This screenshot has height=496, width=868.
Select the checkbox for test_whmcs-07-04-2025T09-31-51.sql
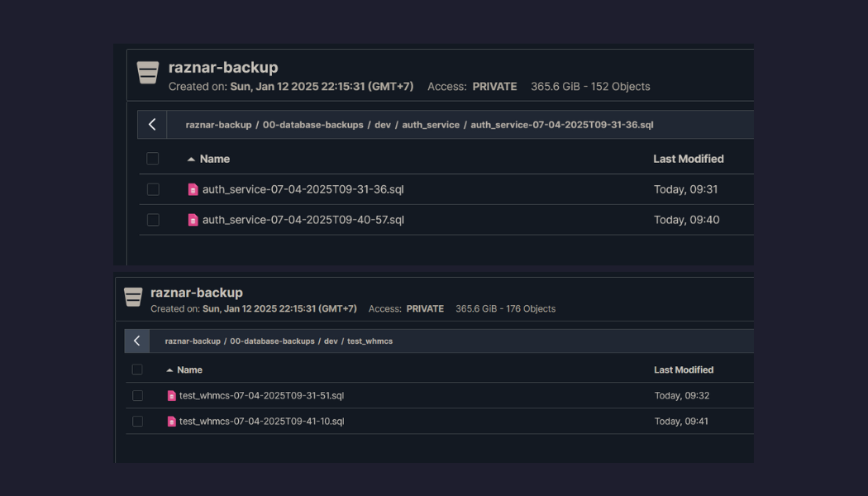[x=137, y=396]
